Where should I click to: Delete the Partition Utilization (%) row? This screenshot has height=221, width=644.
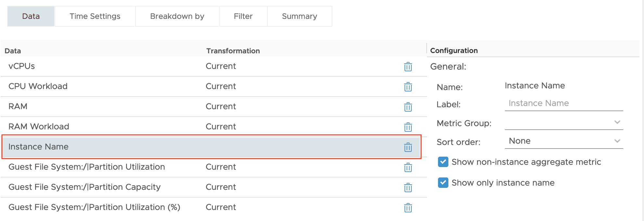[408, 208]
